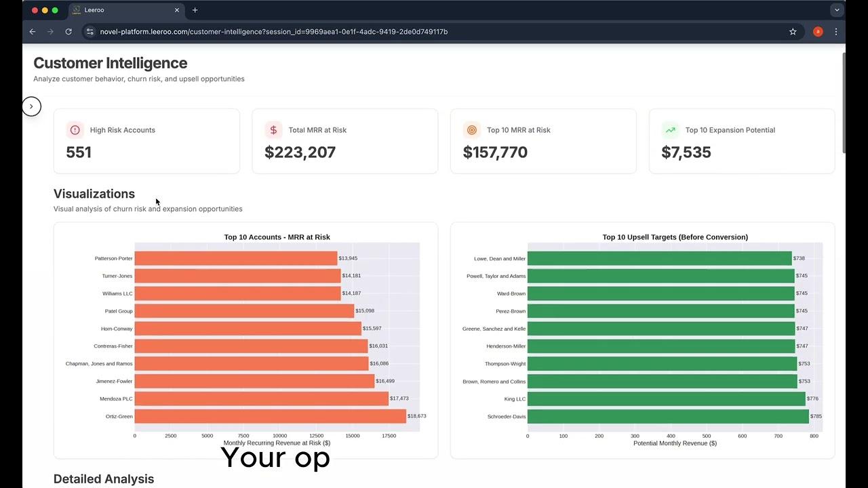Go back with the browser back arrow

click(x=33, y=32)
